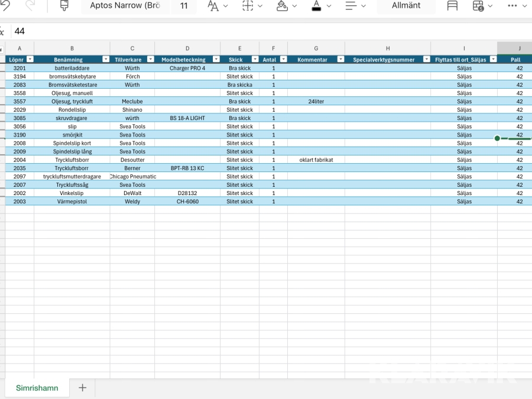Open the Skick column filter dropdown
This screenshot has width=532, height=399.
[x=254, y=60]
